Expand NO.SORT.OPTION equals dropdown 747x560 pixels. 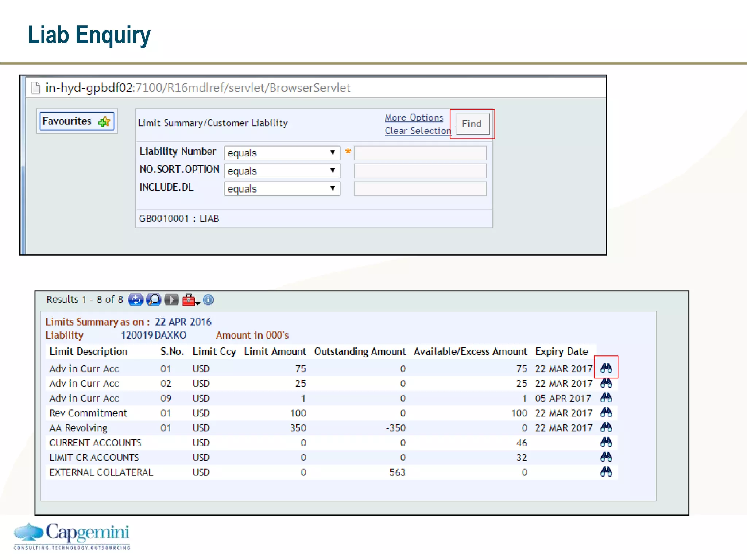[x=282, y=171]
